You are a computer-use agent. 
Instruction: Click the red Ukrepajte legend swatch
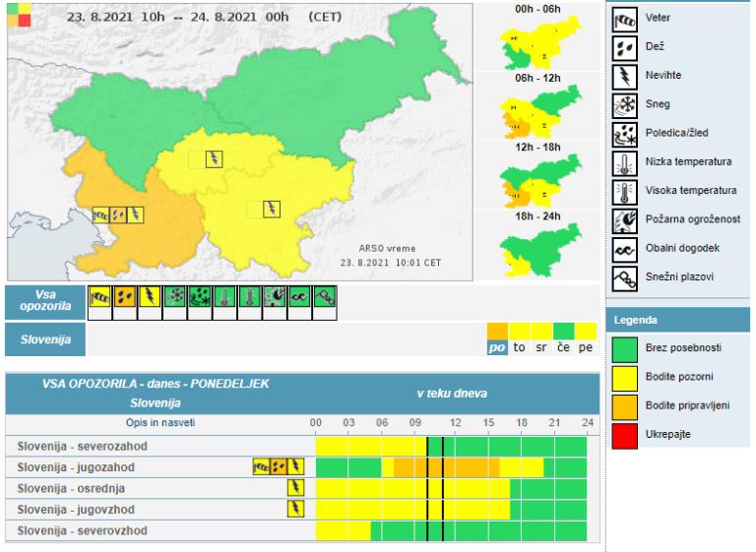point(624,432)
